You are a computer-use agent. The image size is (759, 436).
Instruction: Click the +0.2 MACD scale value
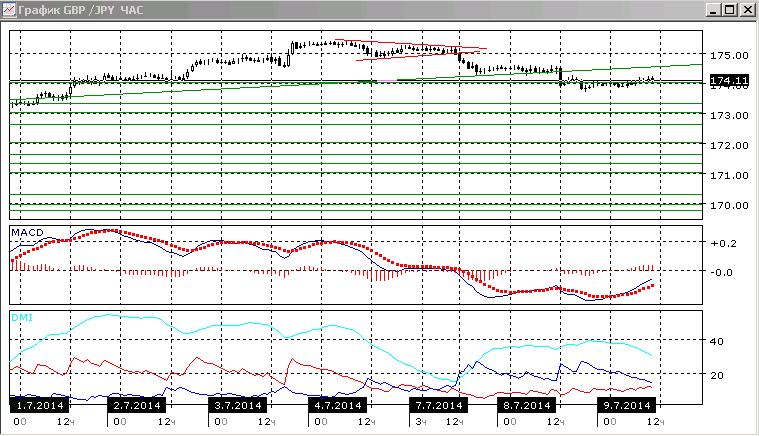click(x=723, y=243)
